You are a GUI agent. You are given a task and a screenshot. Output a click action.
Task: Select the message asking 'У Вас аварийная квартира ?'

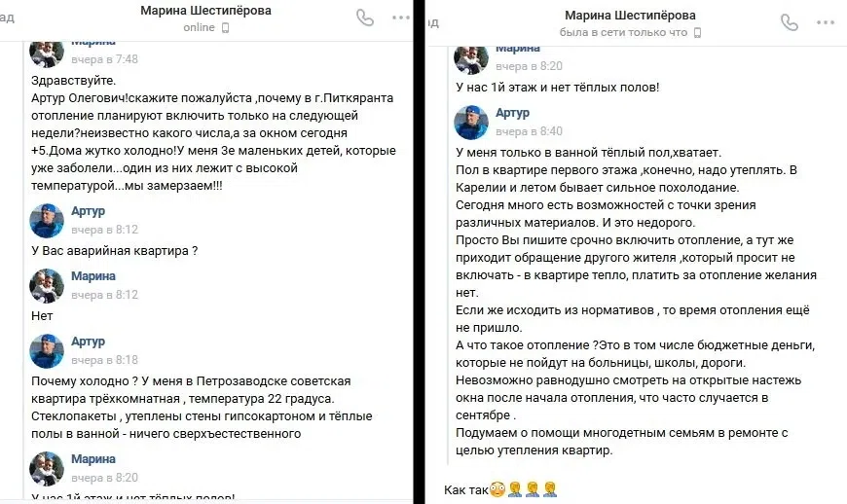pyautogui.click(x=115, y=251)
